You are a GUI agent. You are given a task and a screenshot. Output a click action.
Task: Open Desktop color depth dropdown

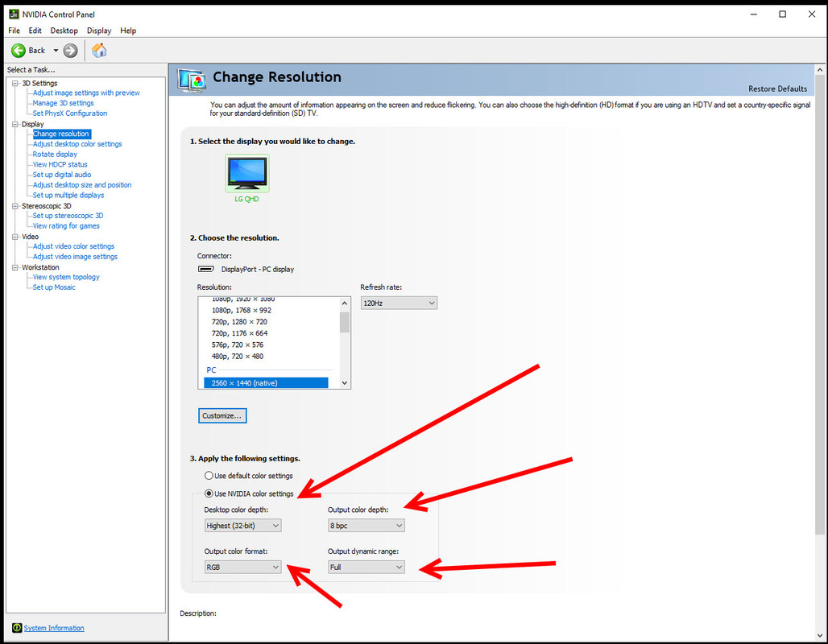pyautogui.click(x=242, y=526)
